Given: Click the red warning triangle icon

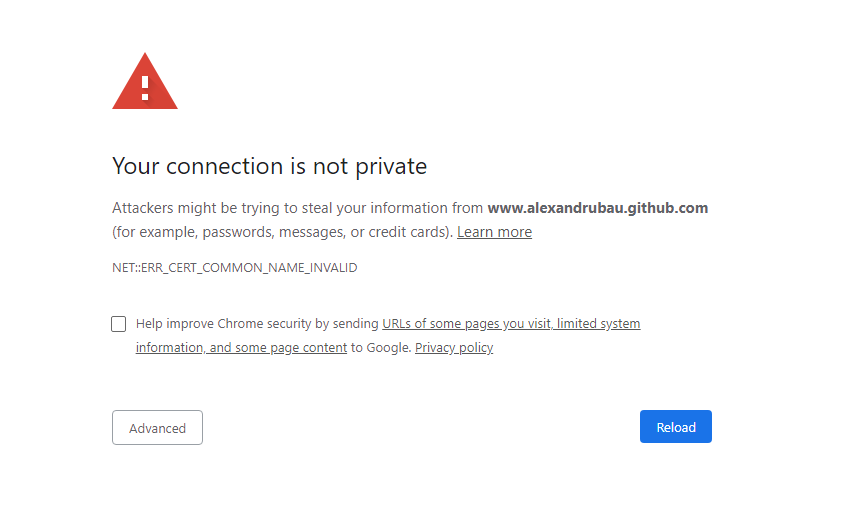Looking at the screenshot, I should point(144,81).
